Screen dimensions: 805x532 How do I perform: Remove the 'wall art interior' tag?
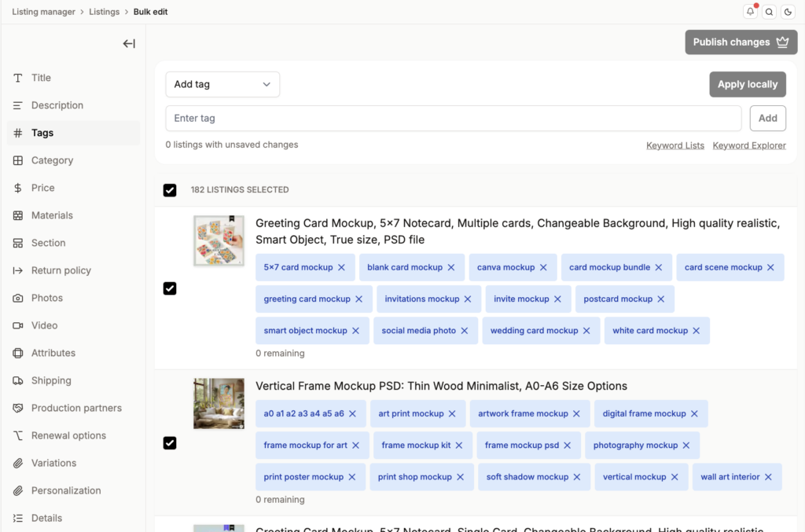769,477
